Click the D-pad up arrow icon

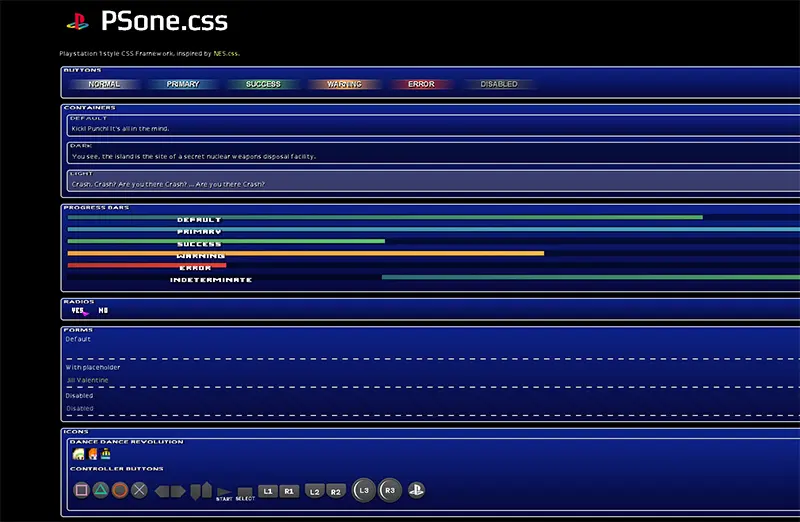coord(206,489)
